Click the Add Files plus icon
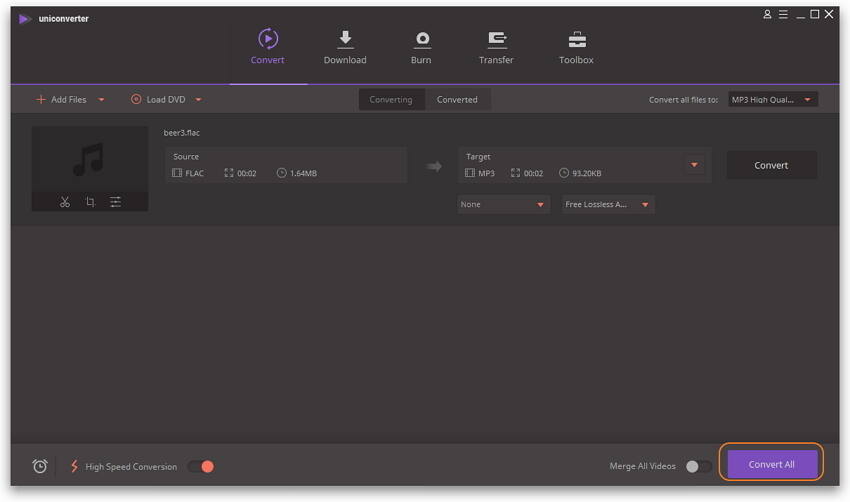 [41, 99]
